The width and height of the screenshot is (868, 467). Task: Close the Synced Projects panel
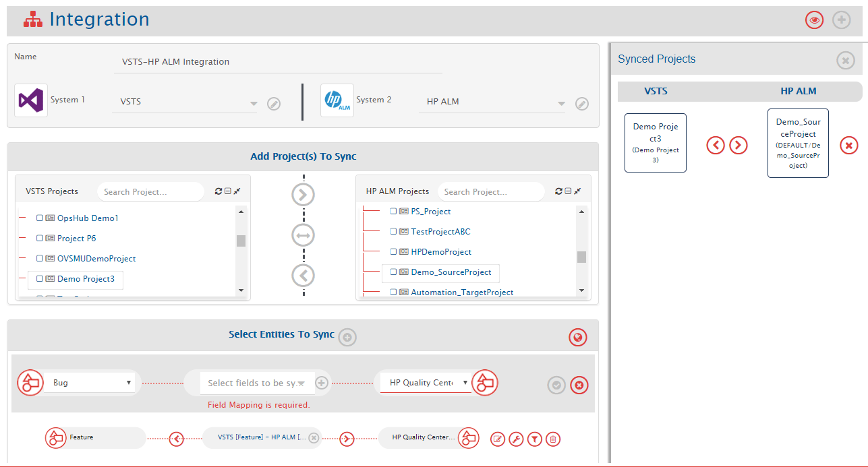click(x=845, y=61)
